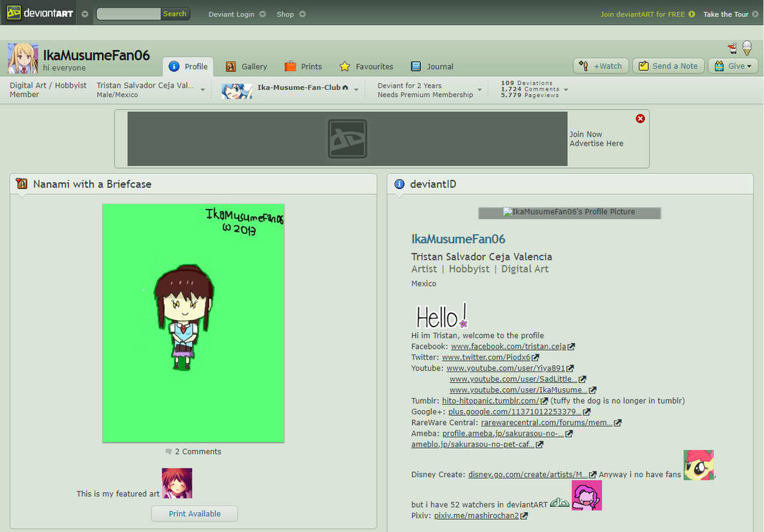Open the profile.ameba.jp link

(x=503, y=433)
